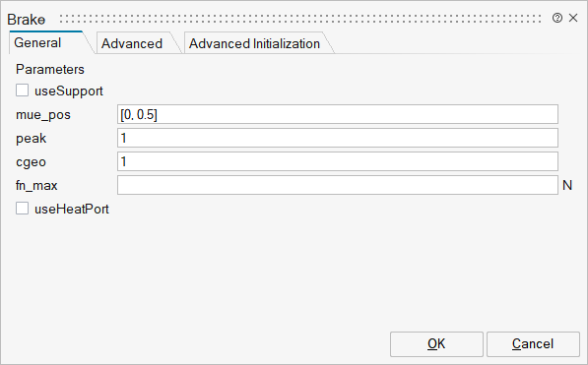The image size is (588, 365).
Task: Tick the useHeatPort checkbox
Action: coord(22,209)
